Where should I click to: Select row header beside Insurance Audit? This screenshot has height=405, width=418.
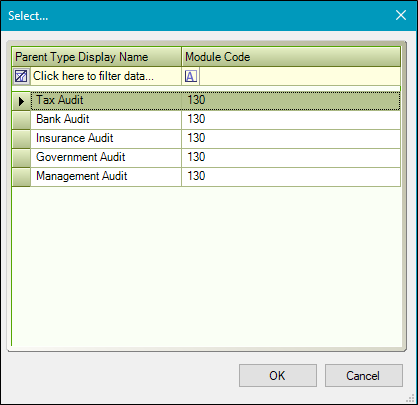(x=21, y=139)
